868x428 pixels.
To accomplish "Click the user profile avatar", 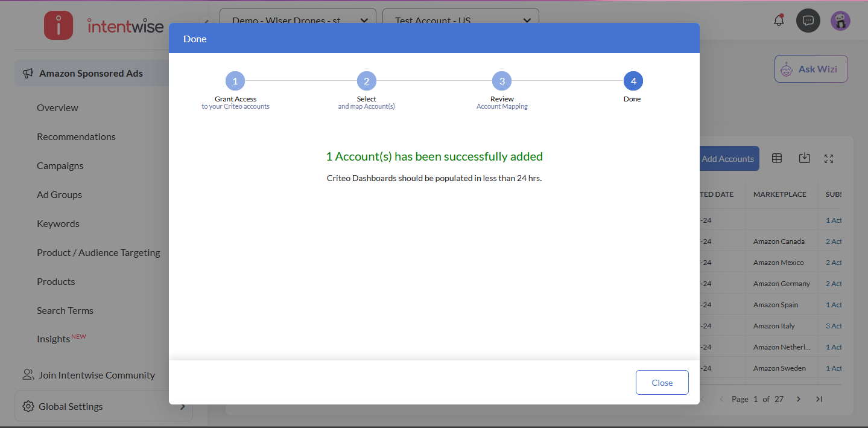I will point(840,21).
